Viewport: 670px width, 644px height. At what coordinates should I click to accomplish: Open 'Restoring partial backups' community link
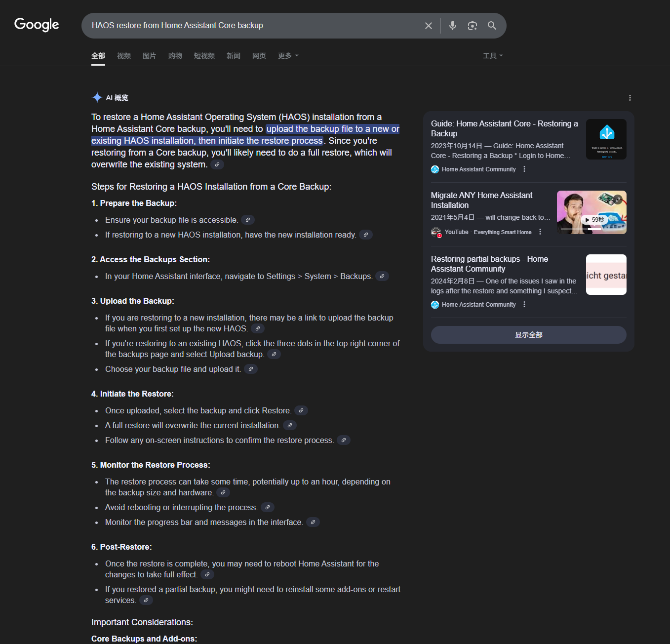coord(489,264)
